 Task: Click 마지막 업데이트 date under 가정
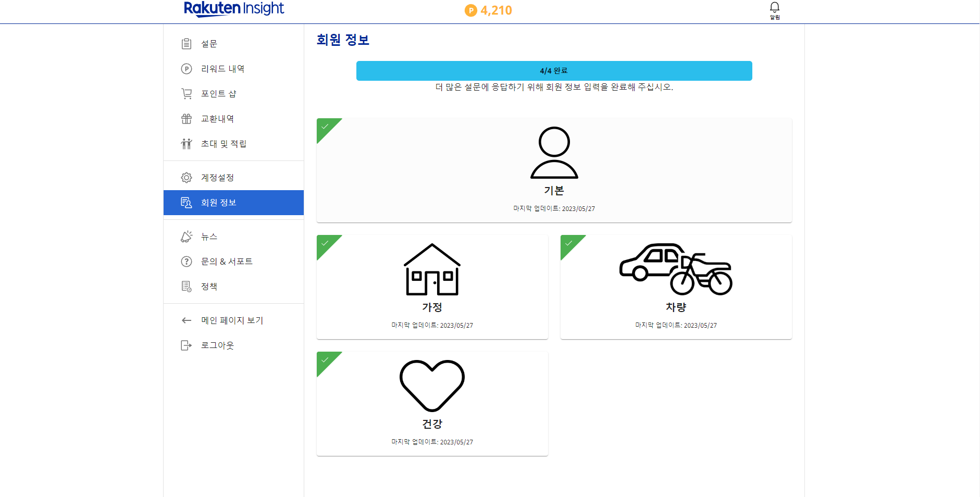point(432,325)
